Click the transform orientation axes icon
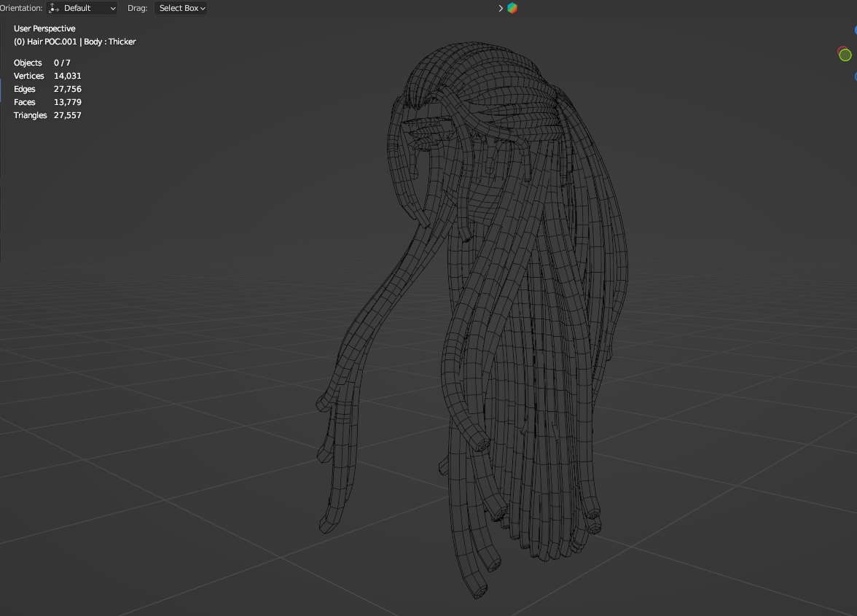 point(54,8)
